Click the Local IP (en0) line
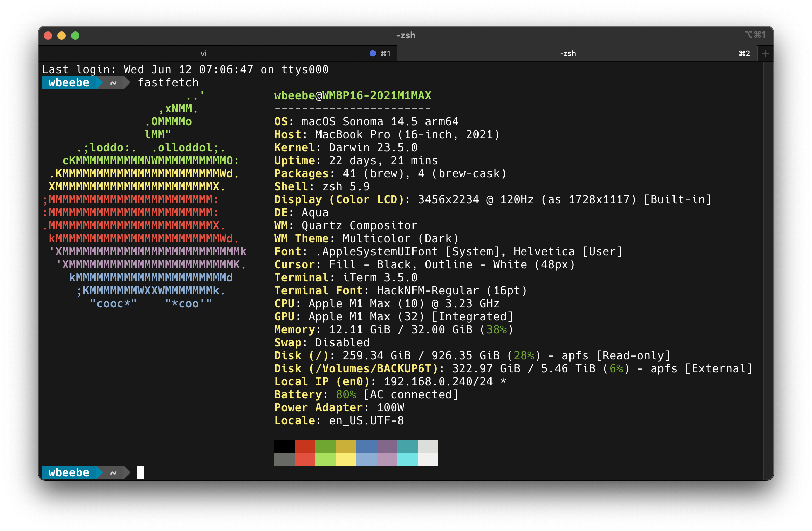The width and height of the screenshot is (812, 531). [390, 381]
